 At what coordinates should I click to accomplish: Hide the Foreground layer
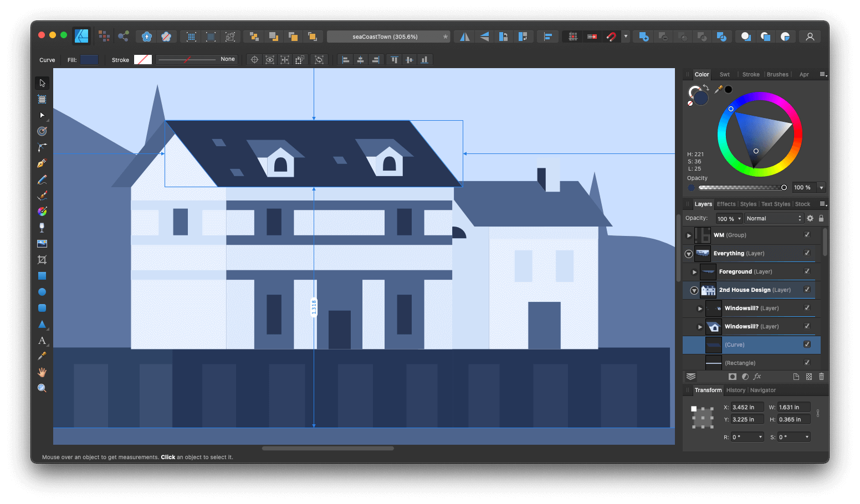point(807,271)
